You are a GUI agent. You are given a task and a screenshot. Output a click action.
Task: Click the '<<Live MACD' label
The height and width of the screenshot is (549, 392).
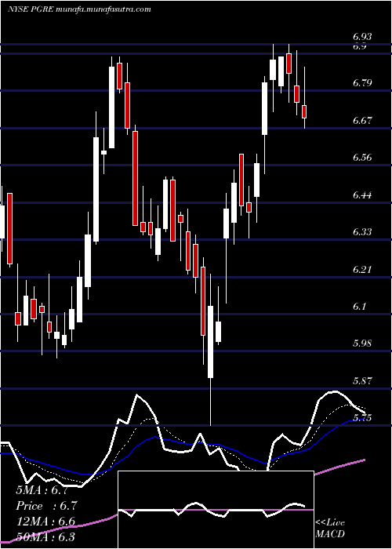point(330,528)
